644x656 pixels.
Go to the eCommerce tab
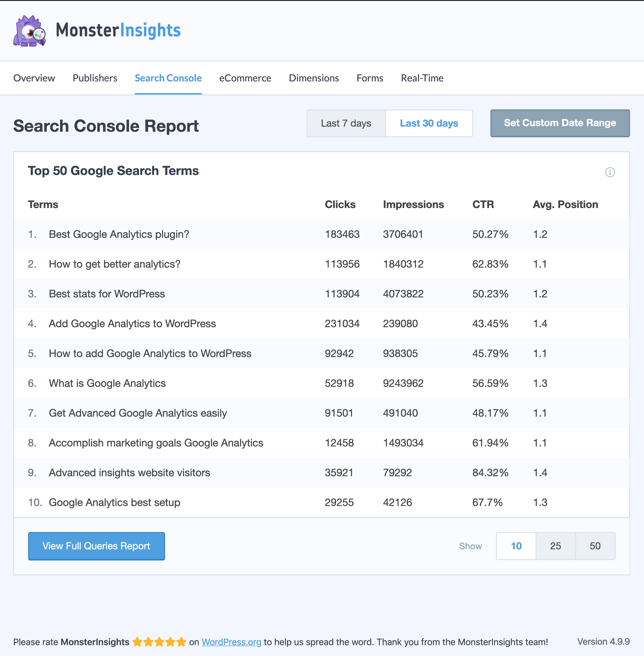pyautogui.click(x=245, y=78)
